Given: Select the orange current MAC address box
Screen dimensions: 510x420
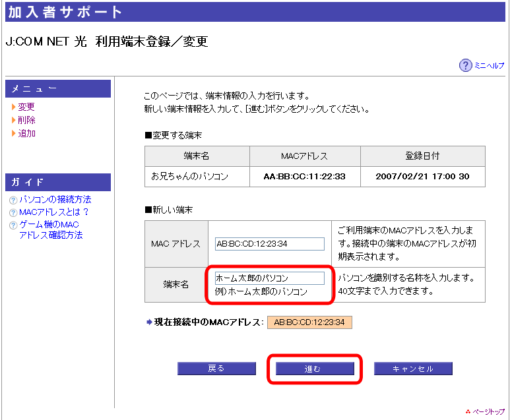Looking at the screenshot, I should pyautogui.click(x=309, y=322).
